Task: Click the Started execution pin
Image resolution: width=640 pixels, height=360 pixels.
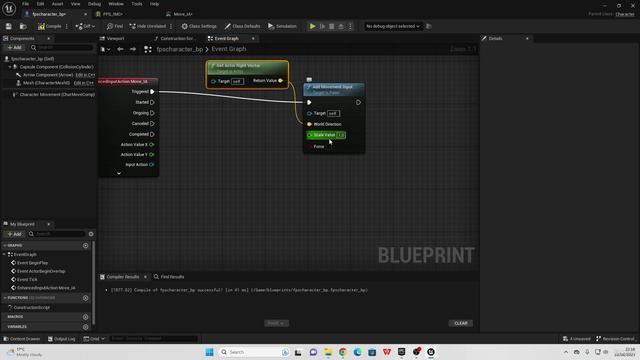Action: click(152, 102)
